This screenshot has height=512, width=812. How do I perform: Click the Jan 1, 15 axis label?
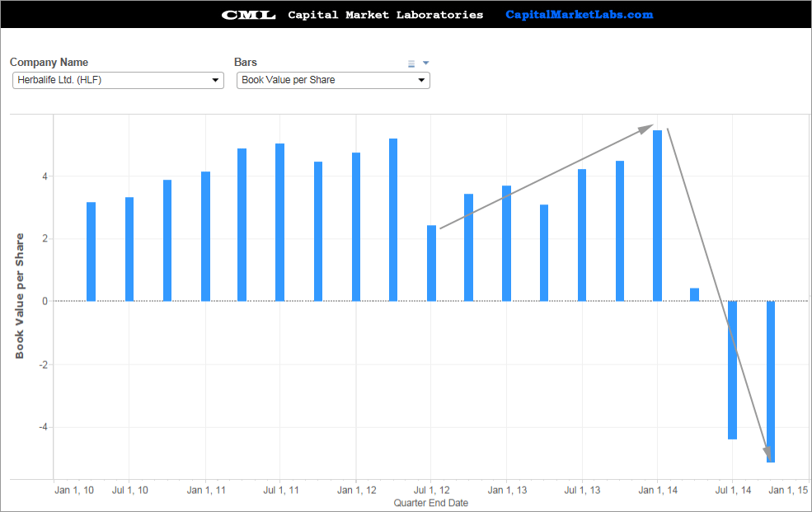tap(788, 491)
